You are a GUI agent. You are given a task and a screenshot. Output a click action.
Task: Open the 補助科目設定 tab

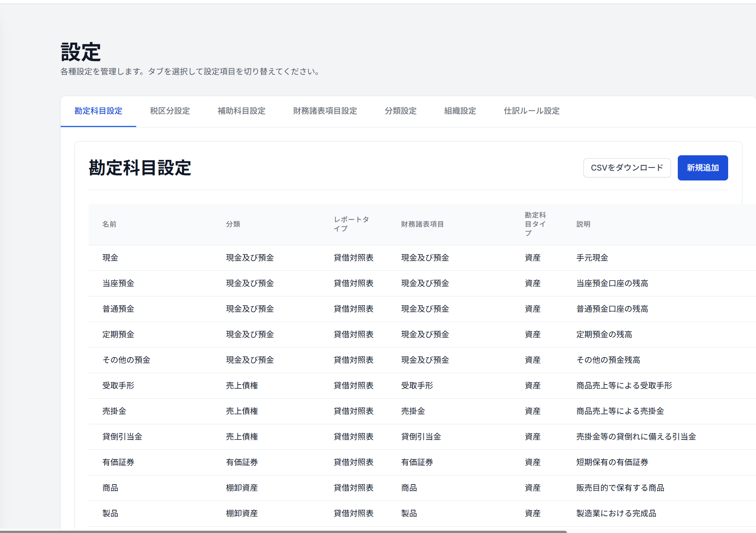coord(241,111)
